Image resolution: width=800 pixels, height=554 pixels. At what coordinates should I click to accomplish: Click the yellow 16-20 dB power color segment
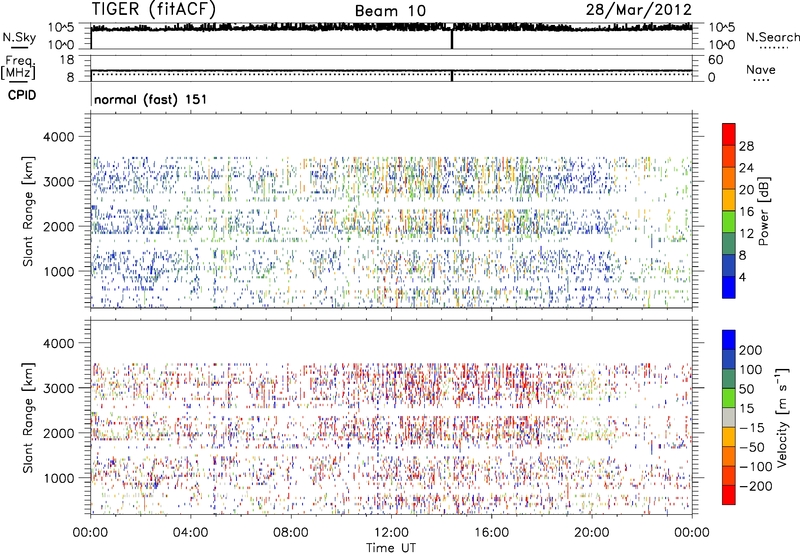click(x=729, y=199)
